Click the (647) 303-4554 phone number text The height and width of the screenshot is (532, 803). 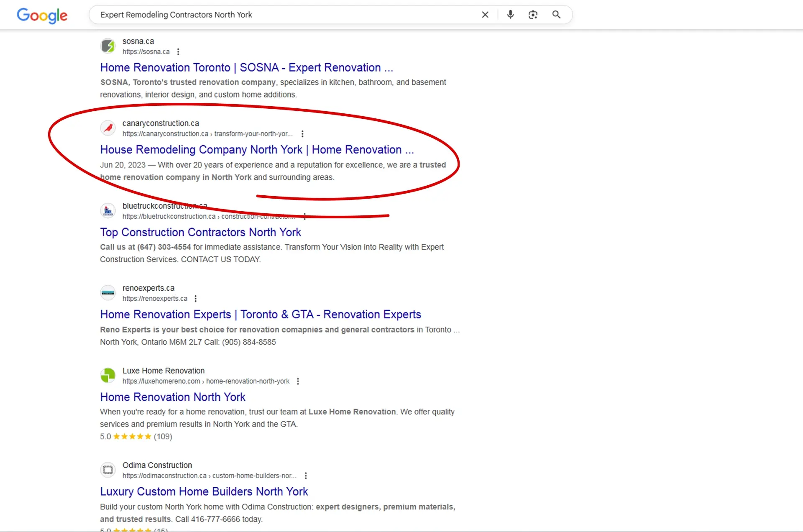164,247
